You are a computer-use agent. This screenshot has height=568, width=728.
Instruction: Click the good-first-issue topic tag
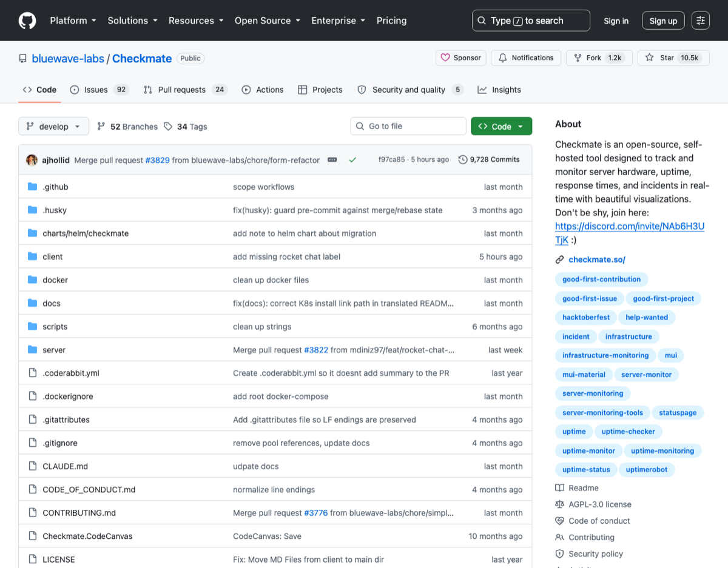[x=590, y=298]
